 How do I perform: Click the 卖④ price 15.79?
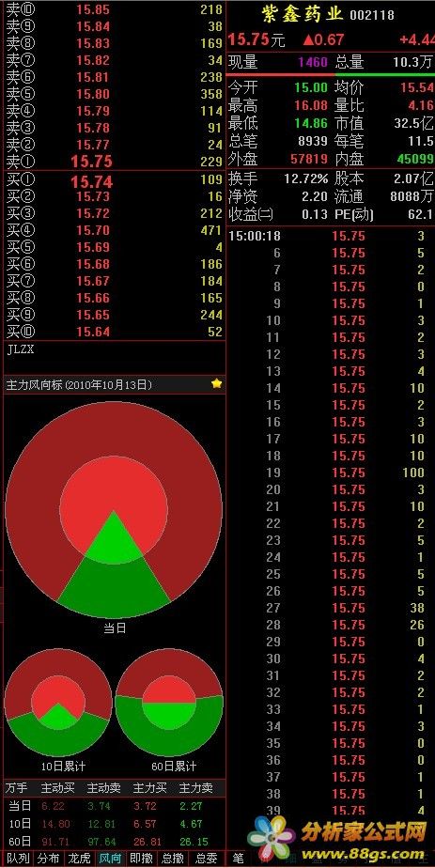click(x=93, y=111)
